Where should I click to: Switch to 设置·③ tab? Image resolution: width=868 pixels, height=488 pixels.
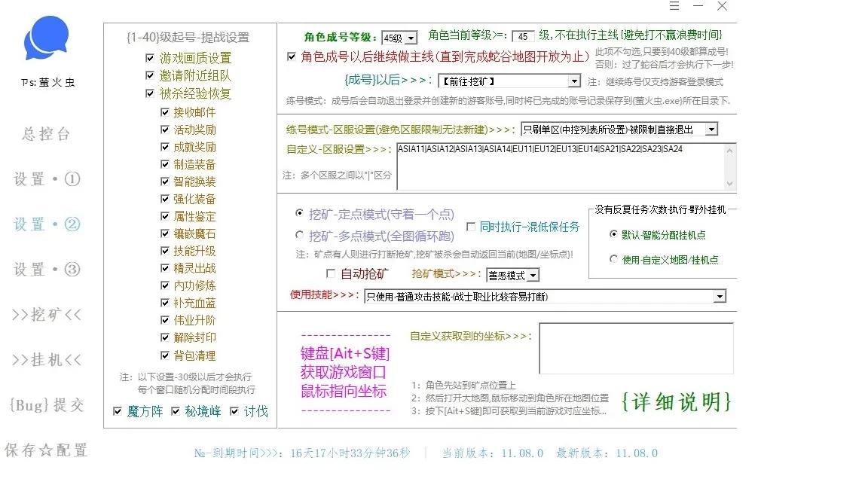(47, 270)
